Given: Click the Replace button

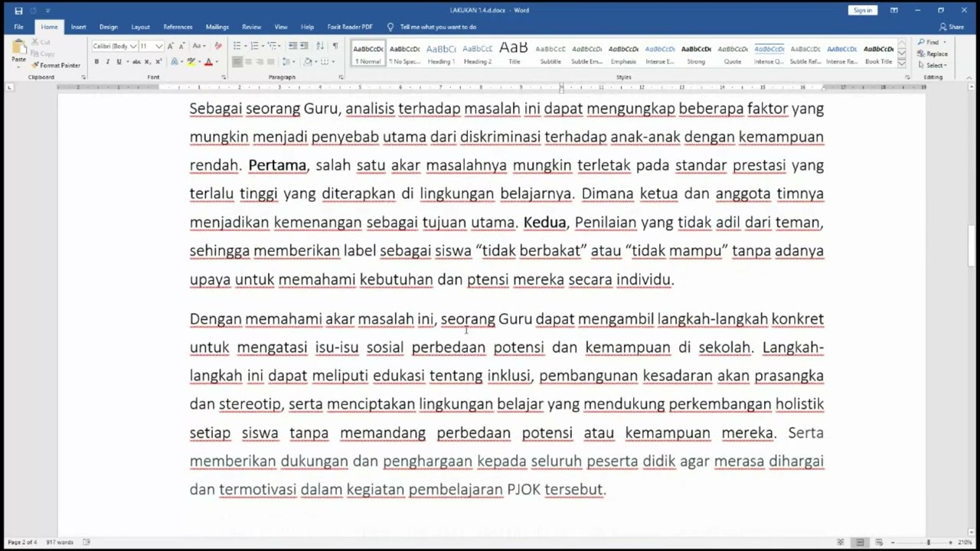Looking at the screenshot, I should tap(934, 54).
